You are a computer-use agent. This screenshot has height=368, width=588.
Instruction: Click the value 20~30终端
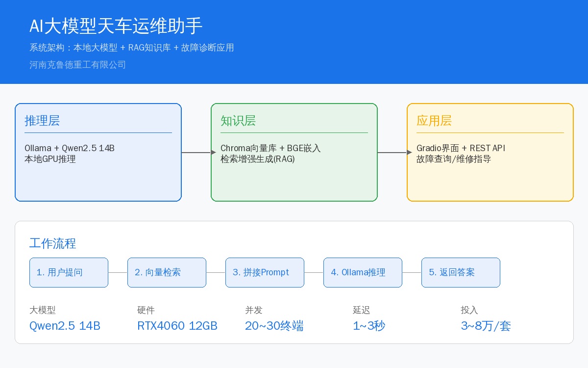coord(274,326)
